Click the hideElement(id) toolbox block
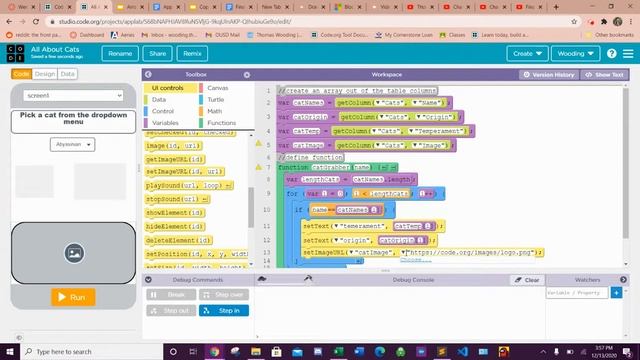 [175, 227]
